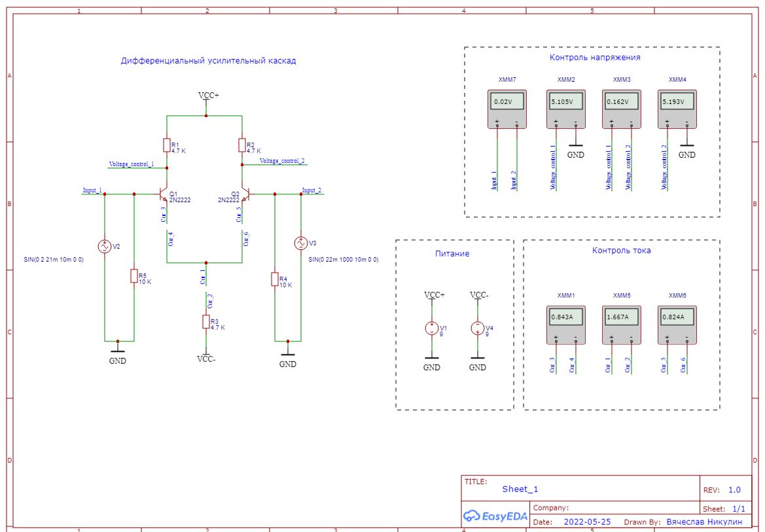Select resistor R3 above VCC-

(x=205, y=322)
